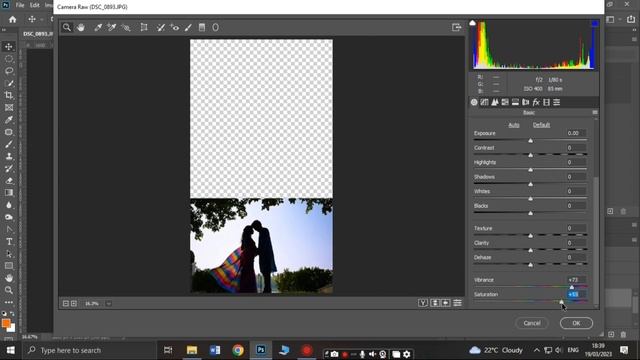The height and width of the screenshot is (360, 640).
Task: Select the Red Eye Removal tool
Action: (x=175, y=27)
